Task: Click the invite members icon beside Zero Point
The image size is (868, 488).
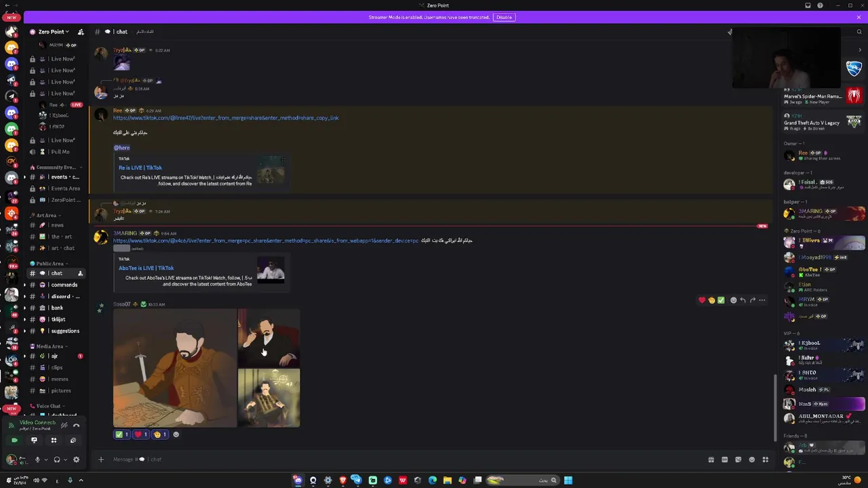Action: click(81, 32)
